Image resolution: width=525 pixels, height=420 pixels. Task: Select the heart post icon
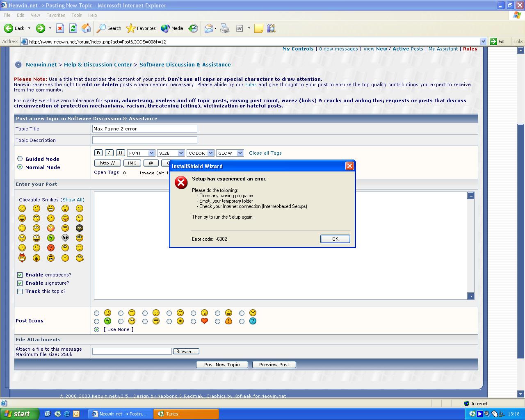click(193, 321)
